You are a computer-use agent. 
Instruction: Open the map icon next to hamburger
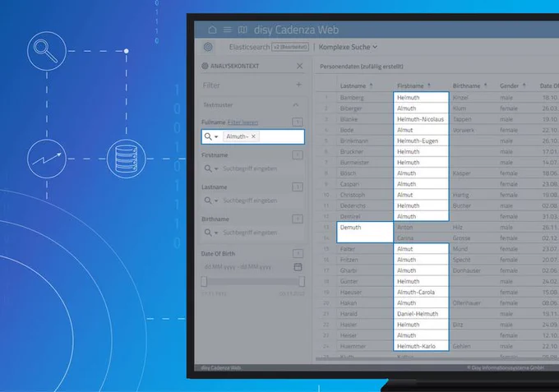(x=243, y=30)
